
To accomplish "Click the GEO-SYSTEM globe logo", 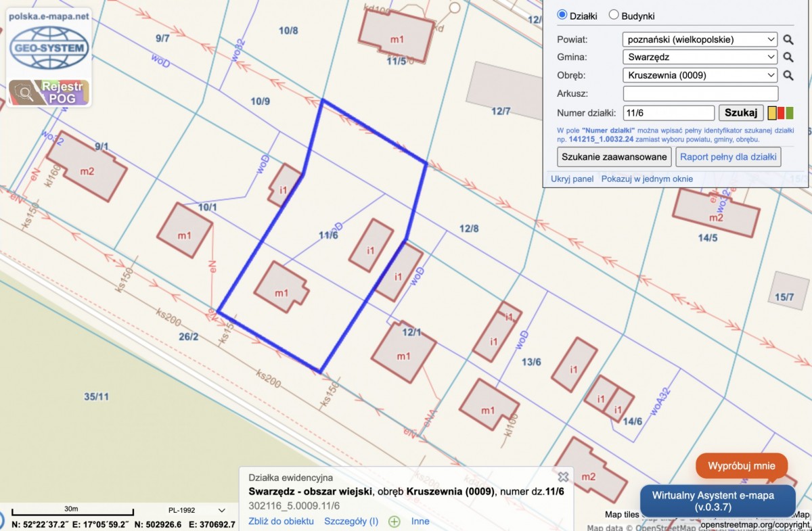I will point(49,47).
